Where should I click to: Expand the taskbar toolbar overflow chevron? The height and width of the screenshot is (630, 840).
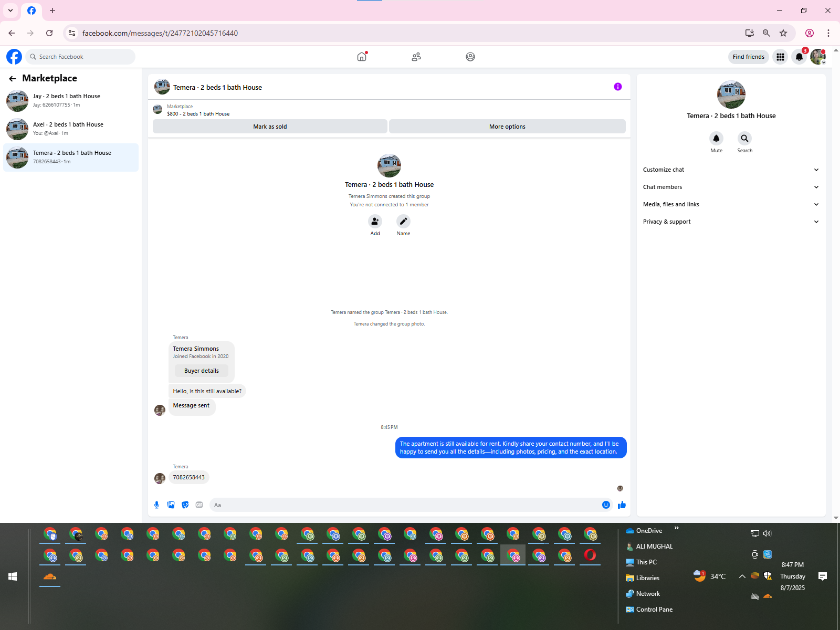(x=677, y=528)
